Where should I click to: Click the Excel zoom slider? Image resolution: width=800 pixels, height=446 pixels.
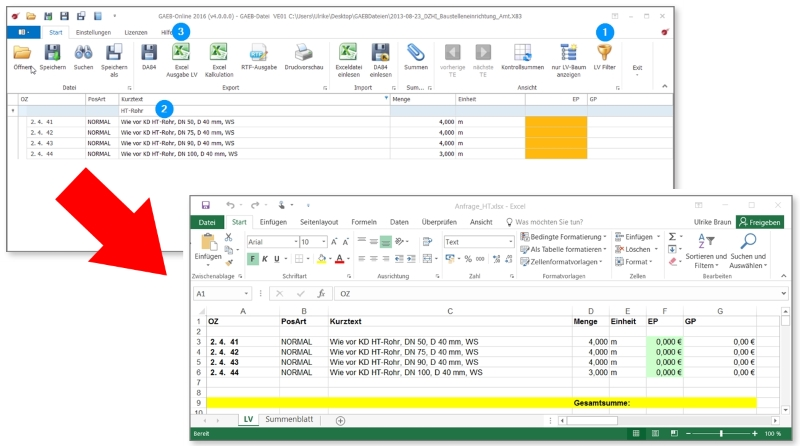pos(720,434)
